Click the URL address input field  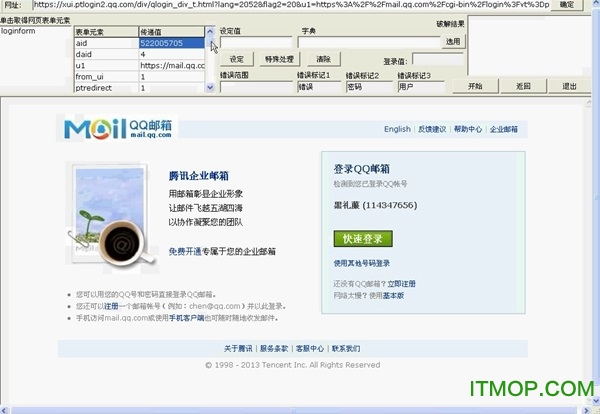[x=291, y=5]
